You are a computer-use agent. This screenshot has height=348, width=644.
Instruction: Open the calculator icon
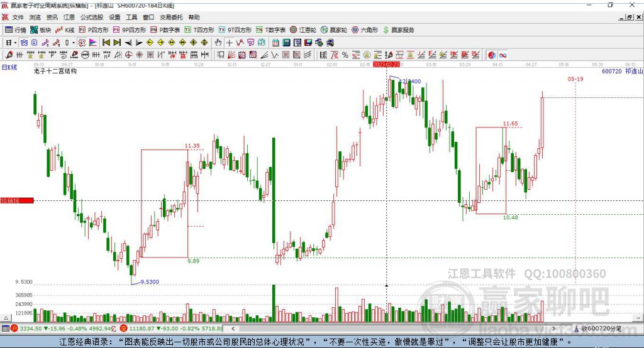pyautogui.click(x=286, y=43)
